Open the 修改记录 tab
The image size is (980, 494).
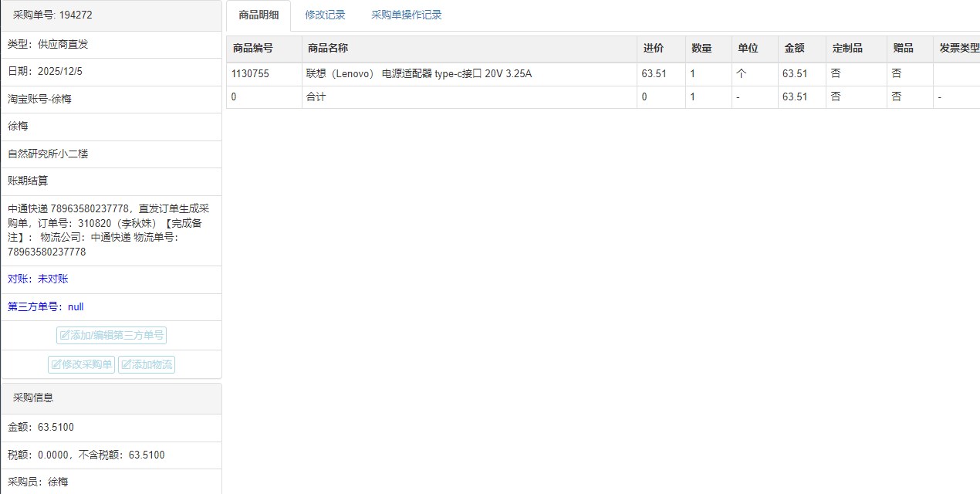325,15
